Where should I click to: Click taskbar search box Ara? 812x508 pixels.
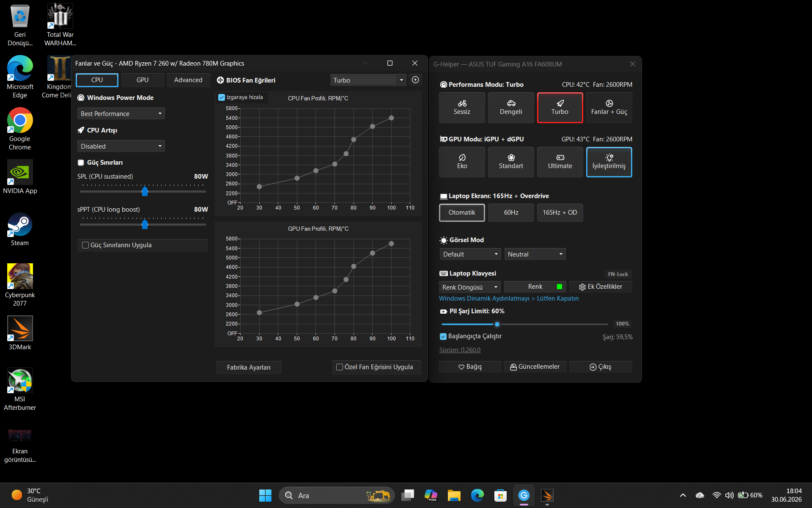click(x=337, y=495)
